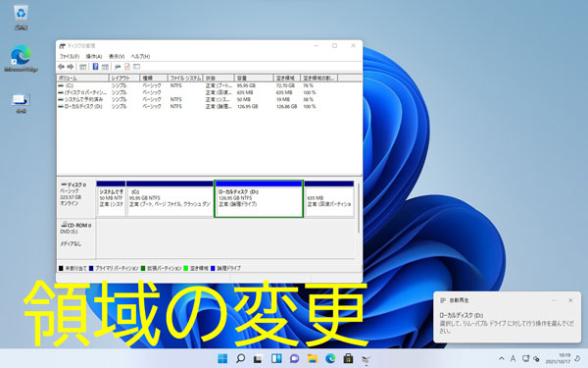
Task: Open taskbar Search magnifier
Action: pos(240,358)
